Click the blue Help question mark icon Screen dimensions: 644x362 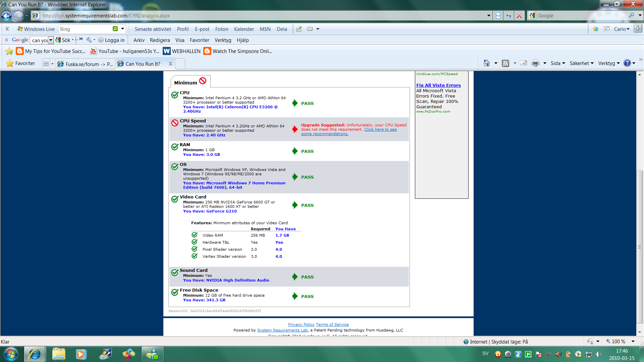coord(627,63)
